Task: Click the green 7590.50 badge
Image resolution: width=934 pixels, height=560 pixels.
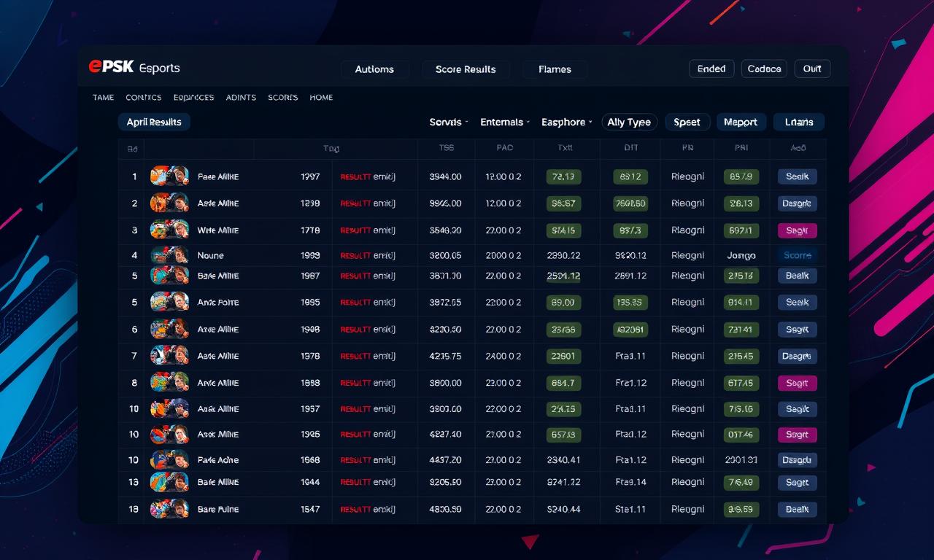Action: tap(631, 203)
